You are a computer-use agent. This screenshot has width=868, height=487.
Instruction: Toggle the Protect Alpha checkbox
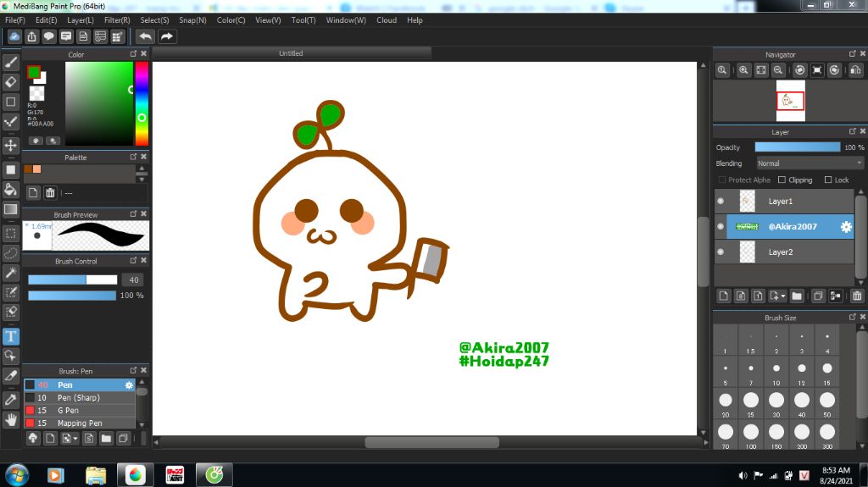[722, 180]
